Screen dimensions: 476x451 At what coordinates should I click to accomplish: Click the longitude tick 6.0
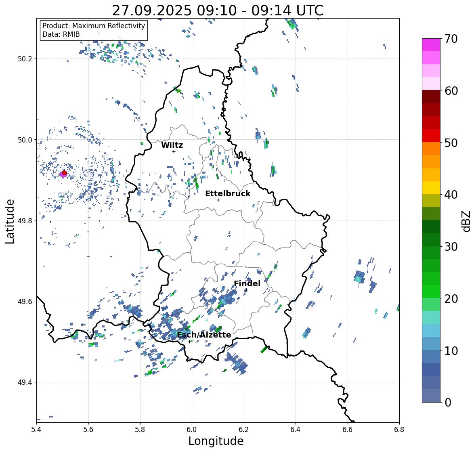(x=192, y=430)
